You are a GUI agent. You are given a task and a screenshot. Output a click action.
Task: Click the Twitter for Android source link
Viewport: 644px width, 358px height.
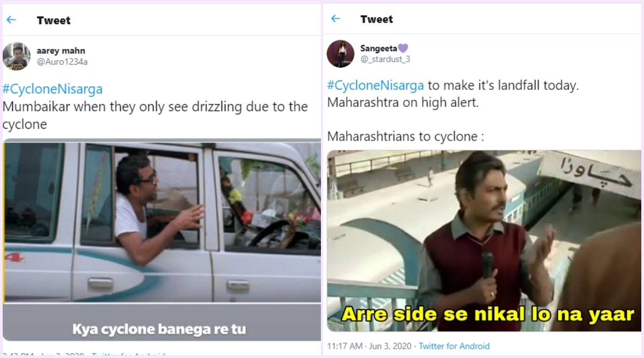[x=454, y=346]
